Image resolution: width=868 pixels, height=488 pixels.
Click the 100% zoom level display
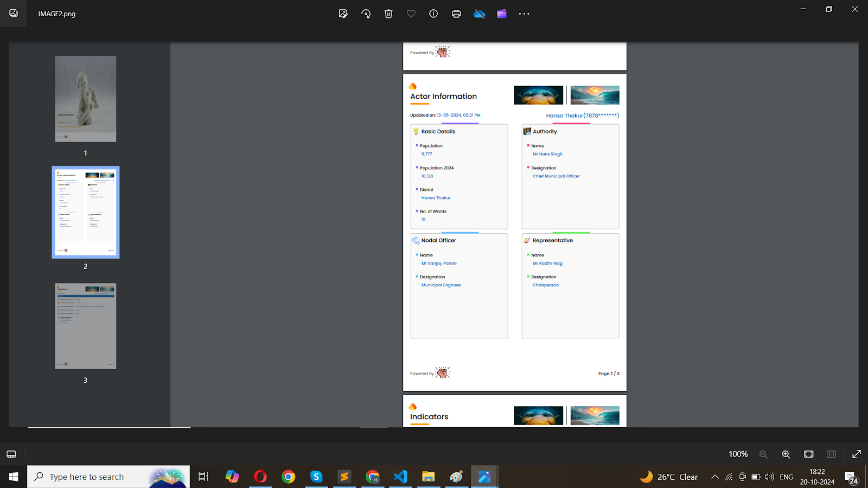point(738,454)
